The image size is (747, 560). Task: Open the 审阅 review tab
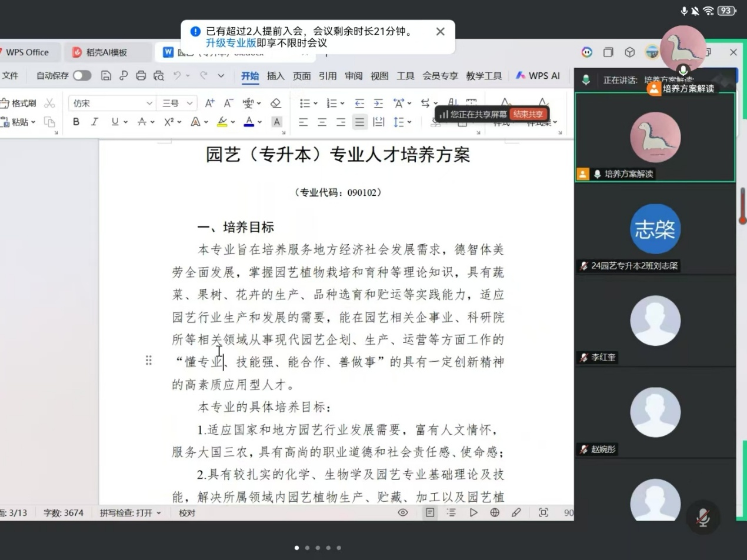[354, 75]
